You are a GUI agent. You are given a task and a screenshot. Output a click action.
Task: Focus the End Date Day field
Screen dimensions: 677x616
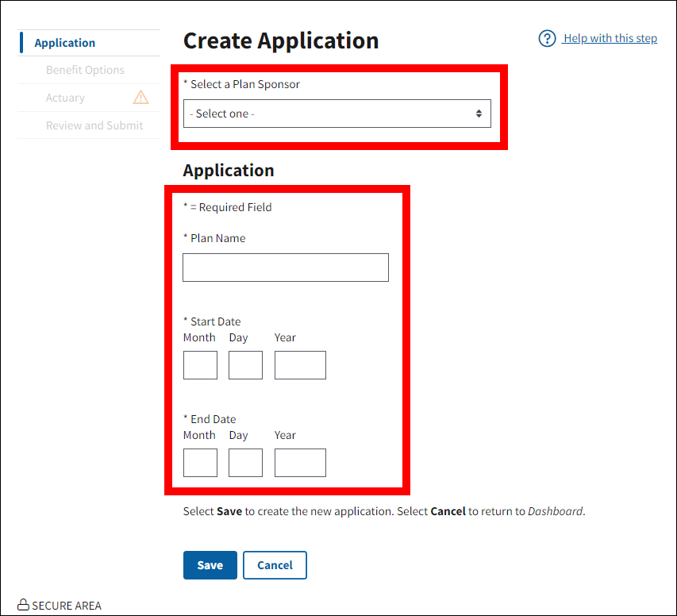[245, 463]
